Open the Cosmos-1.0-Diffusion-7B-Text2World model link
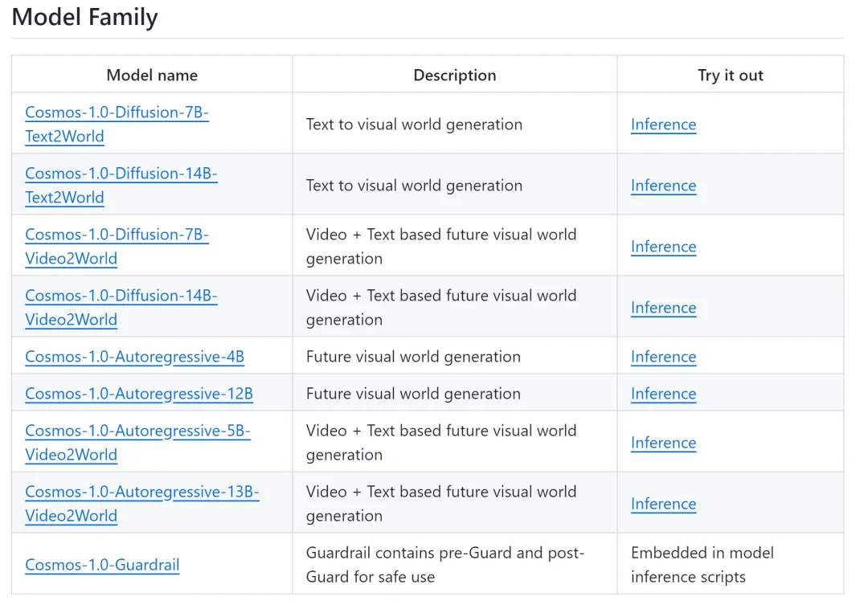868x609 pixels. [x=117, y=113]
